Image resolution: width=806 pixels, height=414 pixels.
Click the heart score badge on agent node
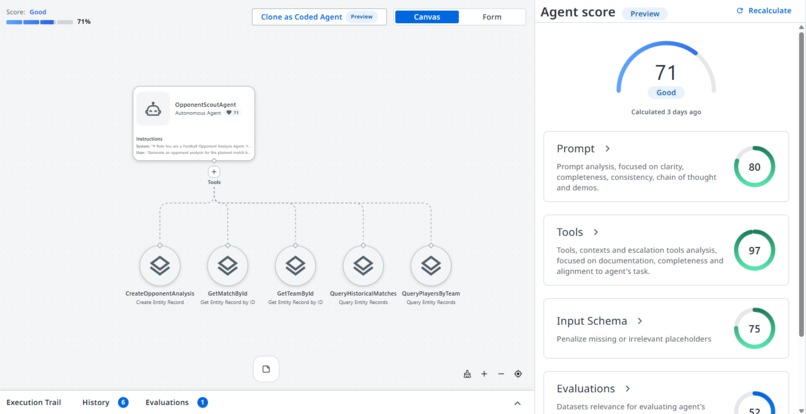[x=233, y=113]
